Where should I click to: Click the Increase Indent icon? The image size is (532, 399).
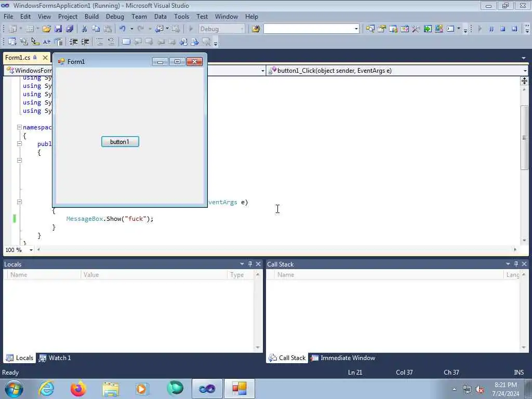coord(85,42)
